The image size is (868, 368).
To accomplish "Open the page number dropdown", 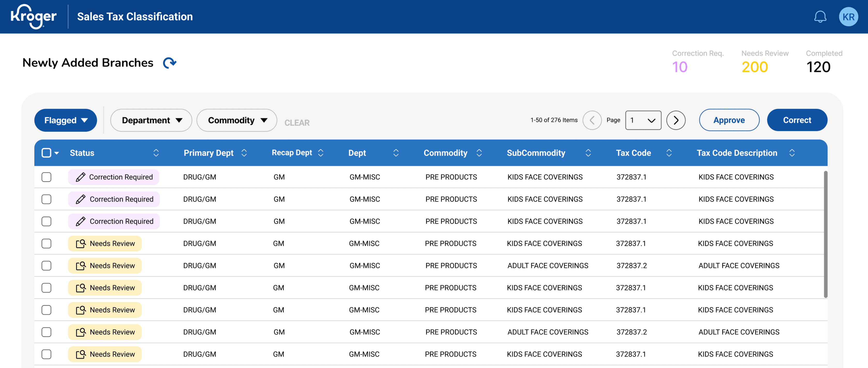I will [643, 120].
